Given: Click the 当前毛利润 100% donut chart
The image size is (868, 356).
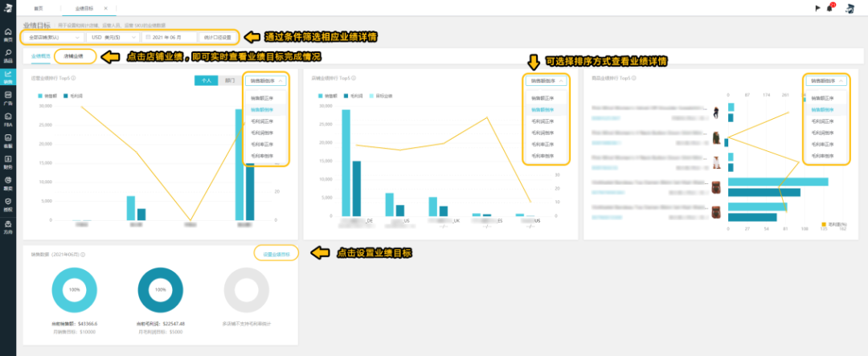Looking at the screenshot, I should click(x=161, y=289).
